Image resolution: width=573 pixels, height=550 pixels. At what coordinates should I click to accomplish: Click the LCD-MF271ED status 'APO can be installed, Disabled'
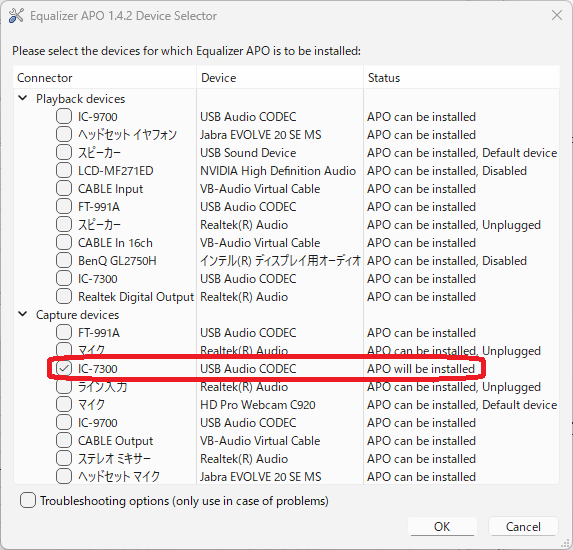(x=447, y=171)
